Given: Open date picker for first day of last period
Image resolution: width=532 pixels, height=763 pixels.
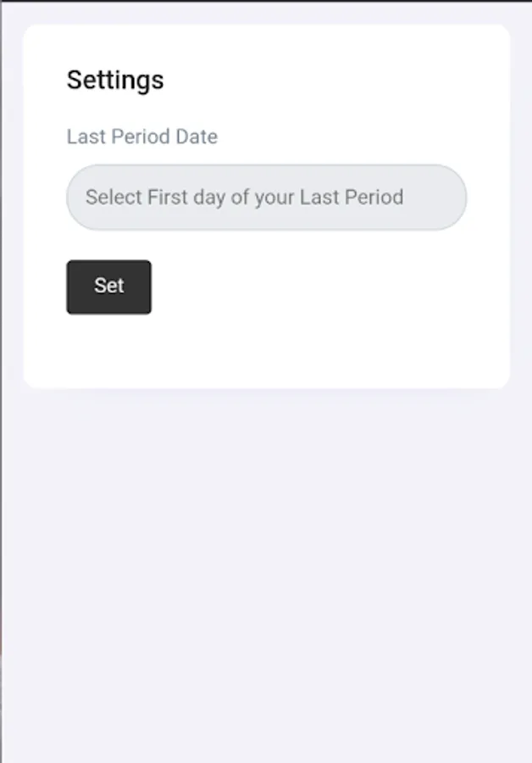Looking at the screenshot, I should click(266, 198).
